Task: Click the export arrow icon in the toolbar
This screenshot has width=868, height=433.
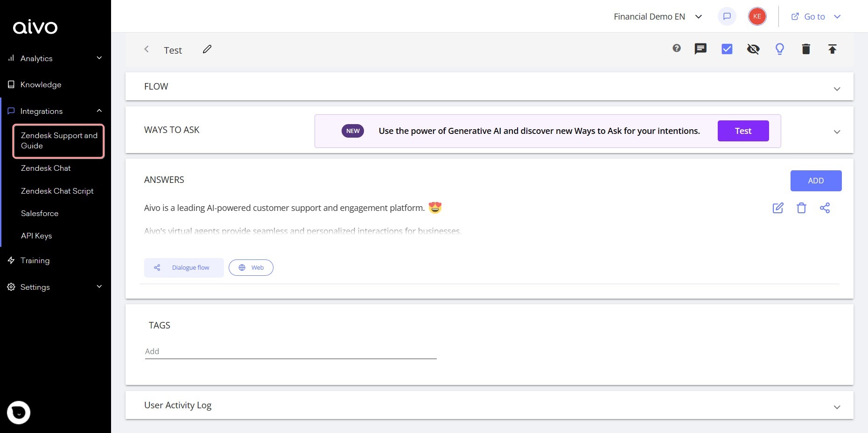Action: (x=833, y=49)
